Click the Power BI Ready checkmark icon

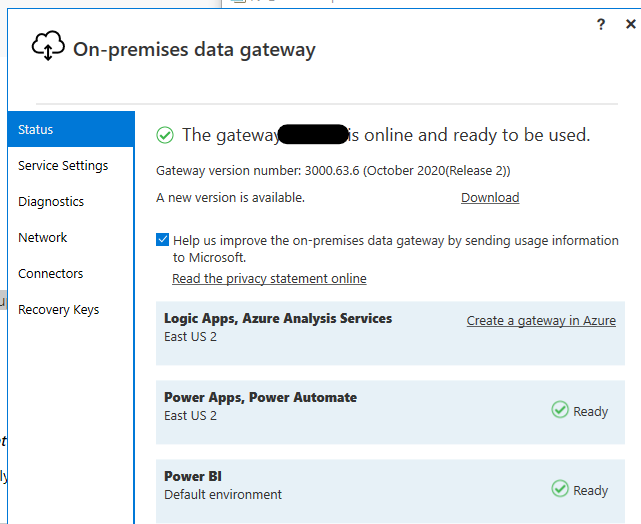(560, 488)
